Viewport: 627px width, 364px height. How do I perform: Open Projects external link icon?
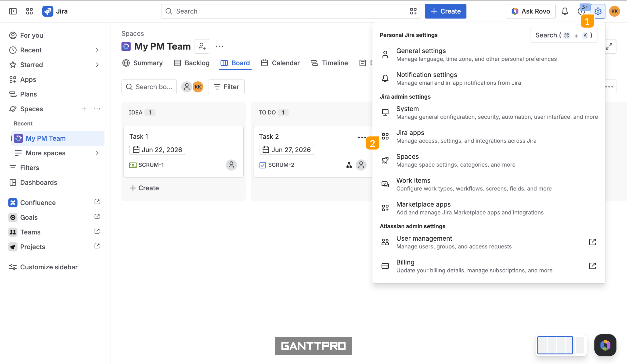(x=97, y=246)
